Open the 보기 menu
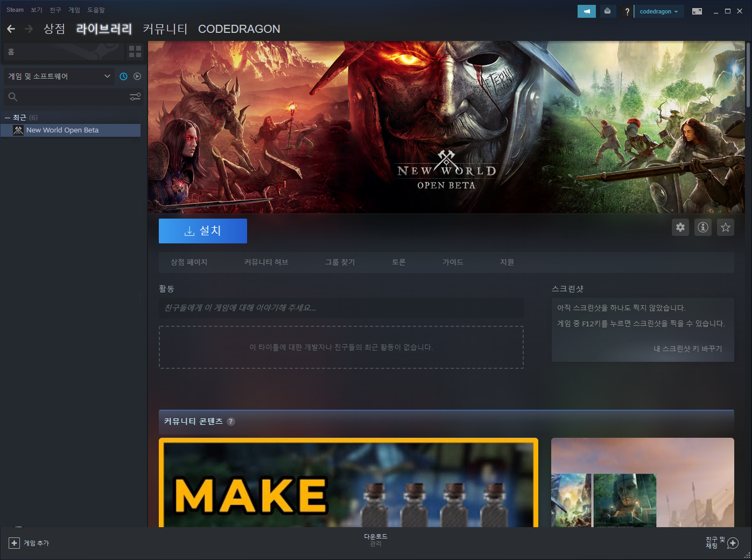Screen dimensions: 752x560 tap(37, 10)
